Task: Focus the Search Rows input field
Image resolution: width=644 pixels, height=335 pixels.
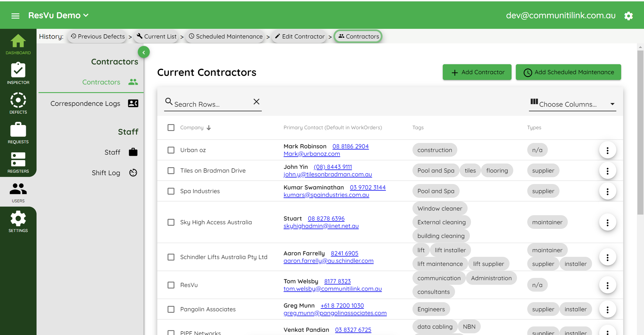Action: (213, 104)
